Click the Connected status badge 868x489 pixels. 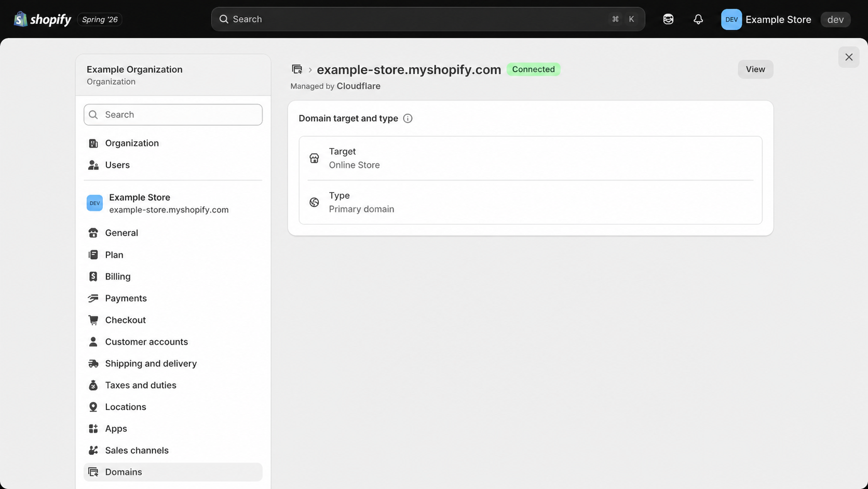click(533, 69)
